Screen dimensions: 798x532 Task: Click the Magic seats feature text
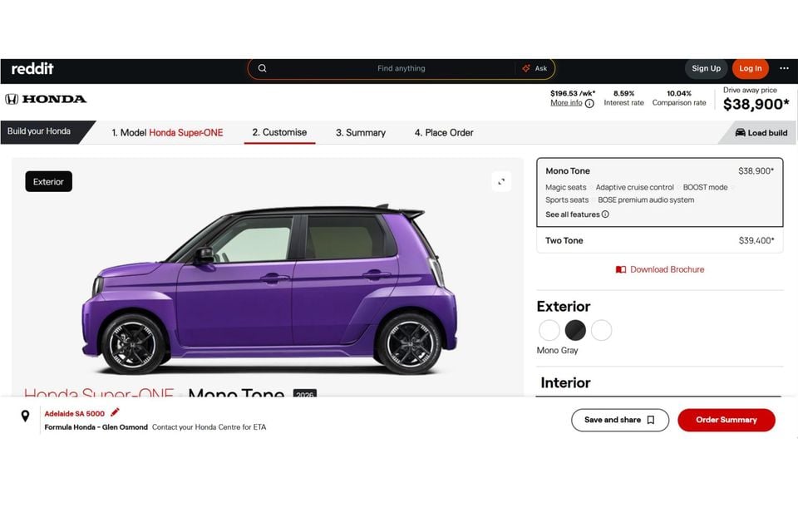(x=566, y=187)
